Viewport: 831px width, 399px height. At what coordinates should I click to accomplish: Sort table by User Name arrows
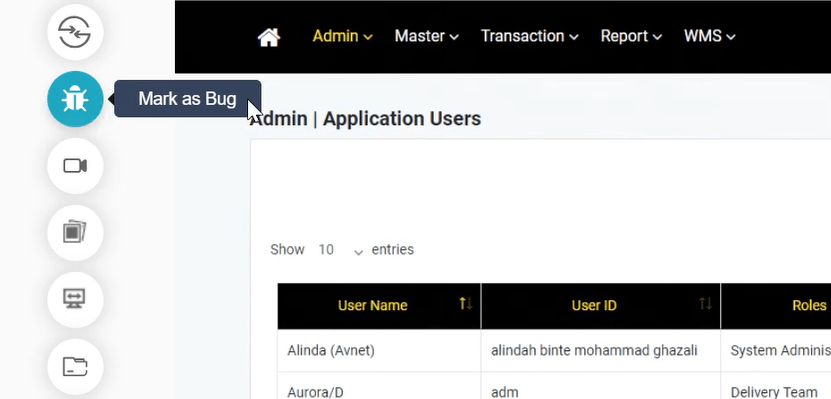click(x=466, y=304)
